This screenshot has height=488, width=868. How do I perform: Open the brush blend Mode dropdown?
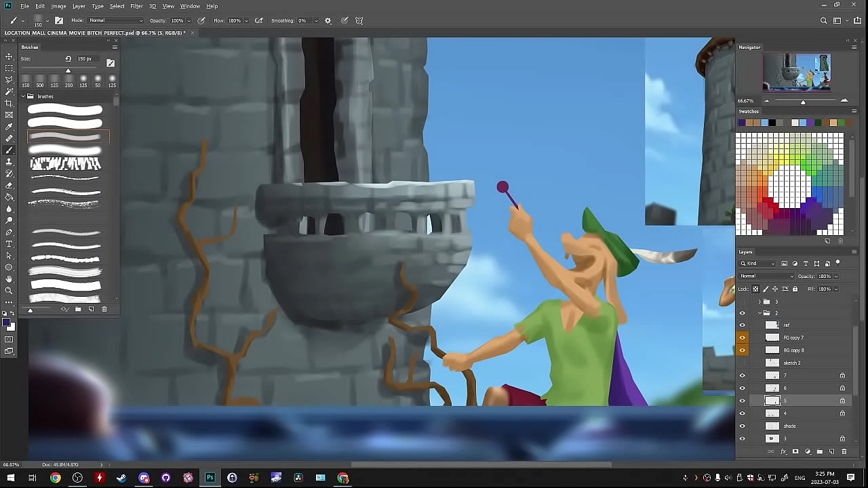[x=115, y=20]
